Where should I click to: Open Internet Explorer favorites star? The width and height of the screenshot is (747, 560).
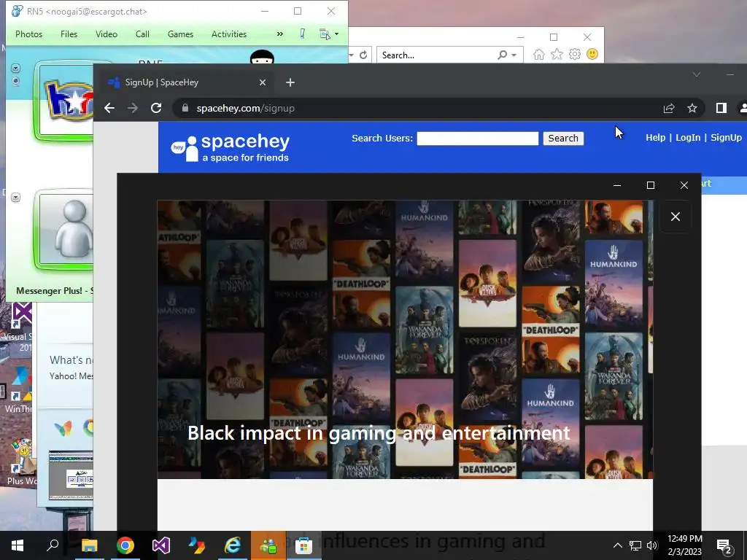[557, 55]
